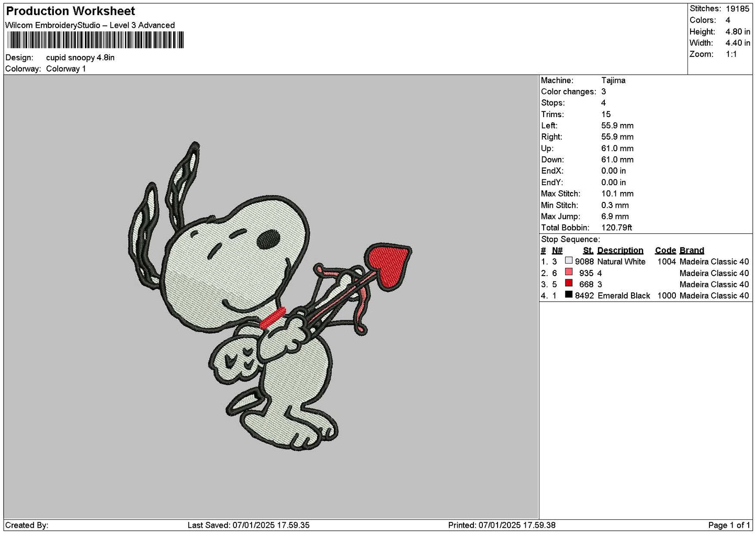Click the 'Created By:' footer label
The image size is (756, 534).
27,525
